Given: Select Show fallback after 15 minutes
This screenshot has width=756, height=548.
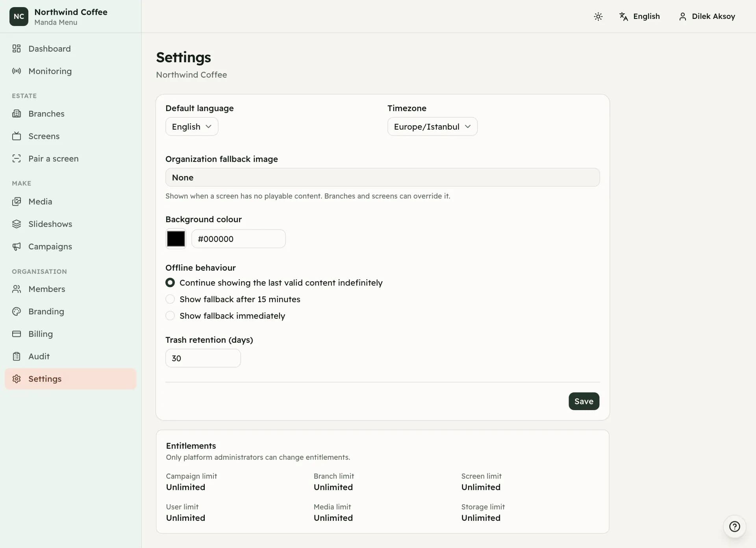Looking at the screenshot, I should [x=170, y=299].
